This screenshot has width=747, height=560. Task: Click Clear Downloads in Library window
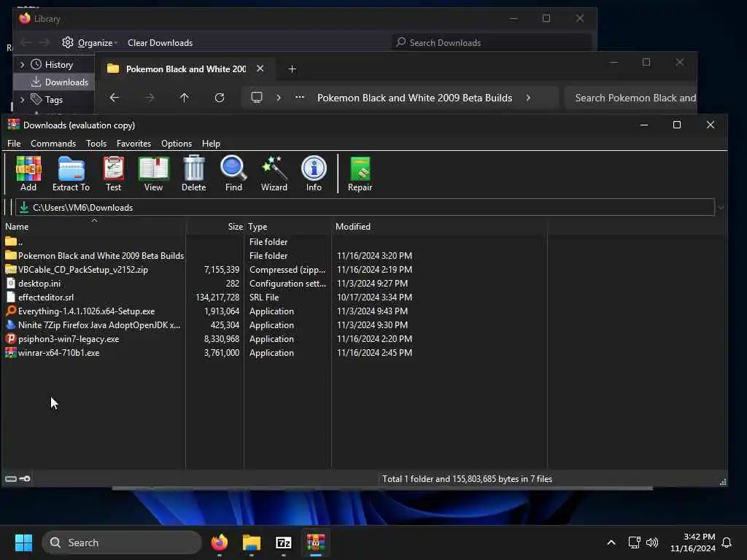[x=160, y=43]
